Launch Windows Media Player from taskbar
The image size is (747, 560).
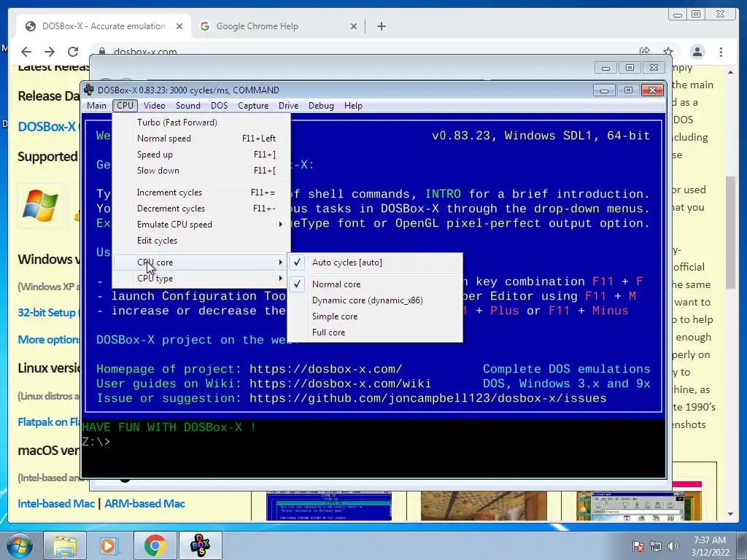point(109,545)
